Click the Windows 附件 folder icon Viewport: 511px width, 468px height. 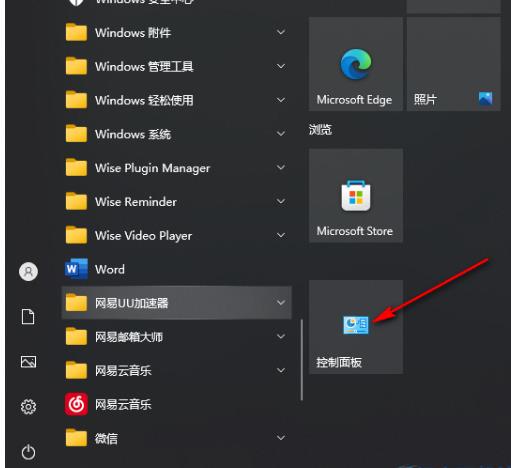[76, 32]
